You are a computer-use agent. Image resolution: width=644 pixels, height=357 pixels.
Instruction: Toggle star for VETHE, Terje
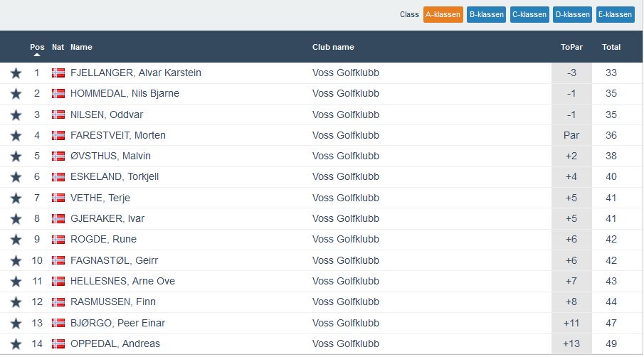16,198
